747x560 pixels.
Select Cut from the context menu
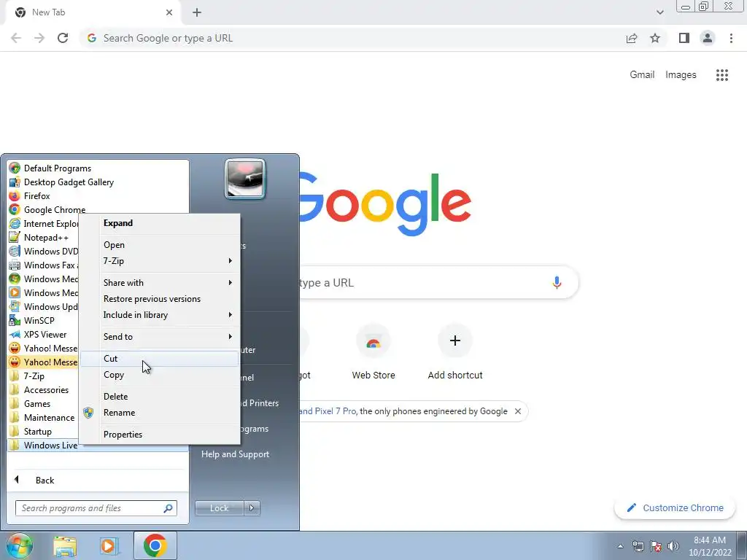tap(160, 359)
